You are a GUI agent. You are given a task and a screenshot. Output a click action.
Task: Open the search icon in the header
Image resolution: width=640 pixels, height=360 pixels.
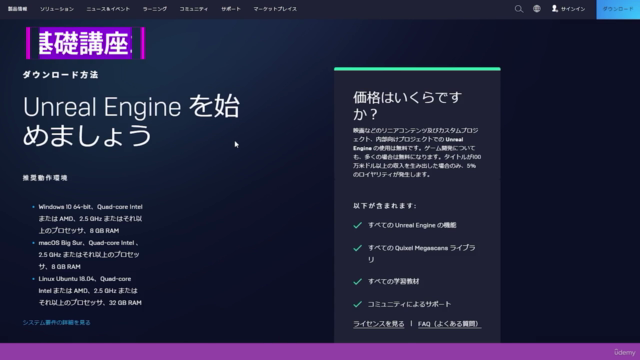tap(519, 9)
